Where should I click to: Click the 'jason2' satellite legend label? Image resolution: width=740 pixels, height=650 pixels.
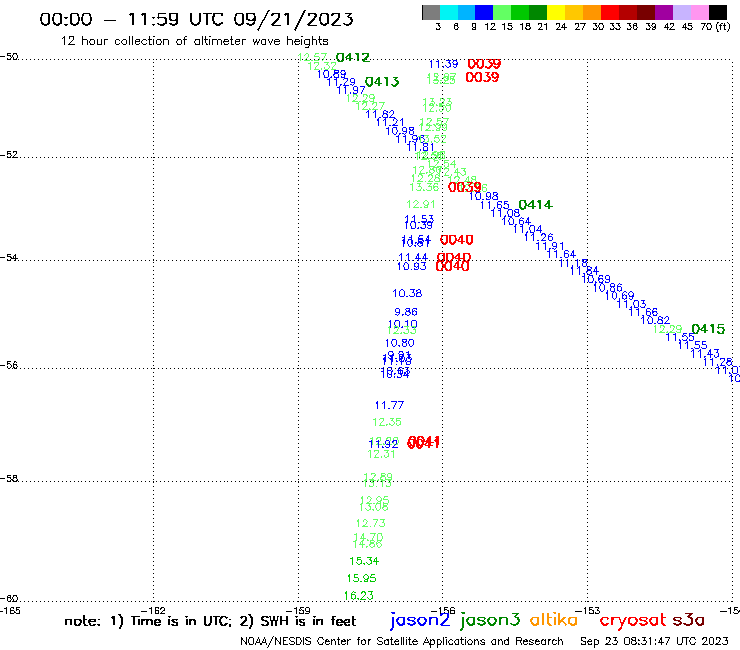tap(420, 620)
